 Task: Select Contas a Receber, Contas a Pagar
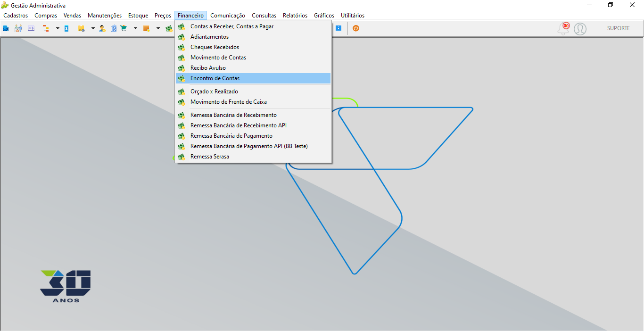tap(253, 26)
